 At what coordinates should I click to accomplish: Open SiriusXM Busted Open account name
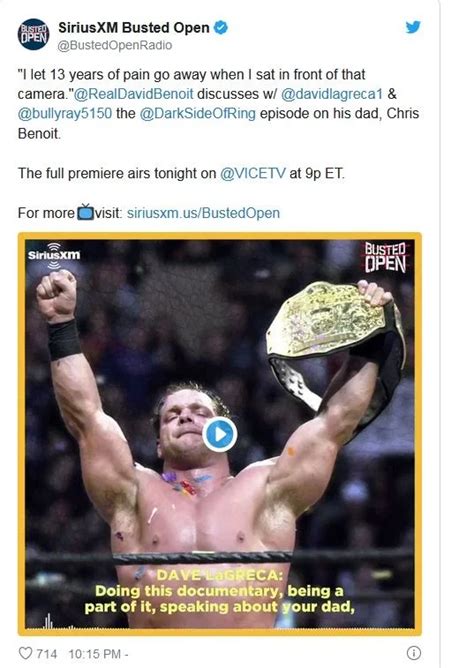pyautogui.click(x=134, y=28)
